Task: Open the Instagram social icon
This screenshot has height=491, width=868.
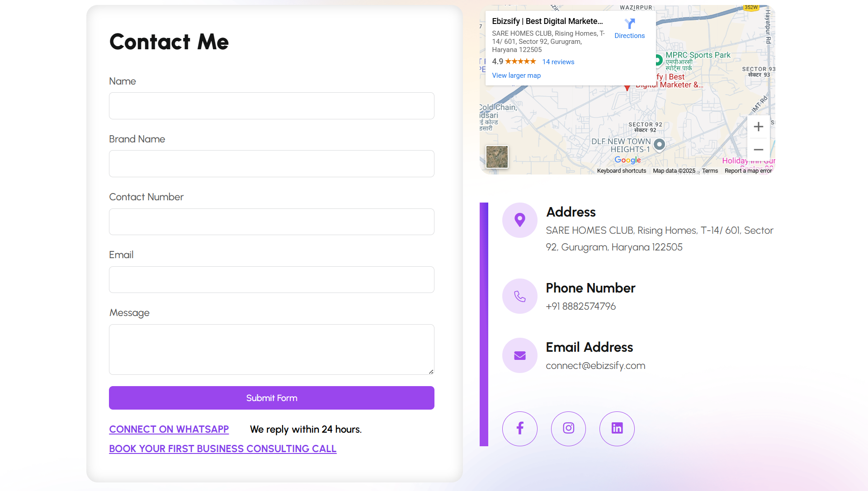Action: pos(568,429)
